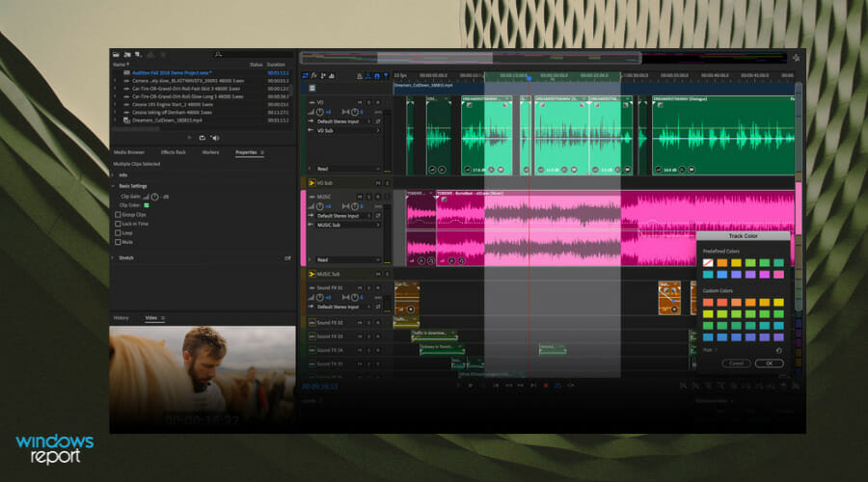Click the Record button in the transport controls
This screenshot has width=868, height=482.
pyautogui.click(x=545, y=386)
